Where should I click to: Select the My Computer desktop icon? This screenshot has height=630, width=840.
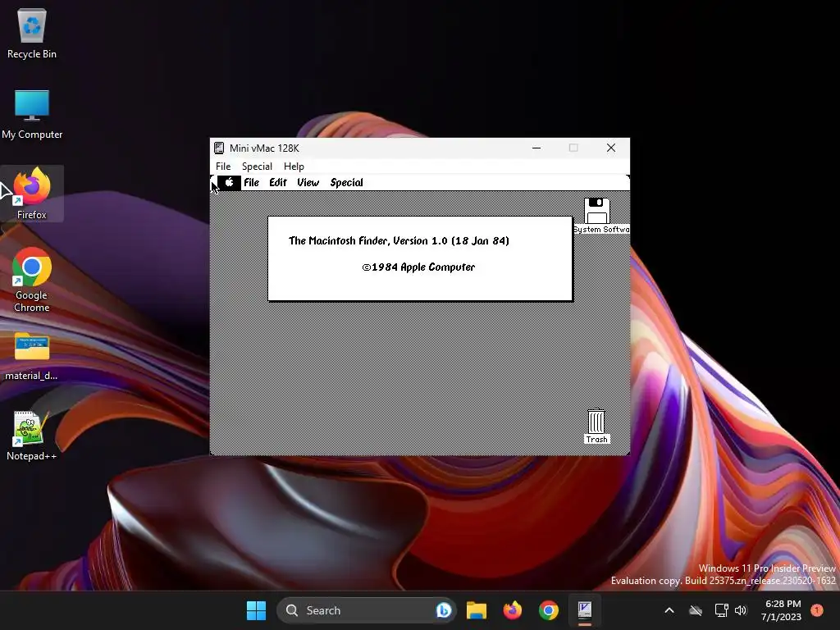[32, 114]
